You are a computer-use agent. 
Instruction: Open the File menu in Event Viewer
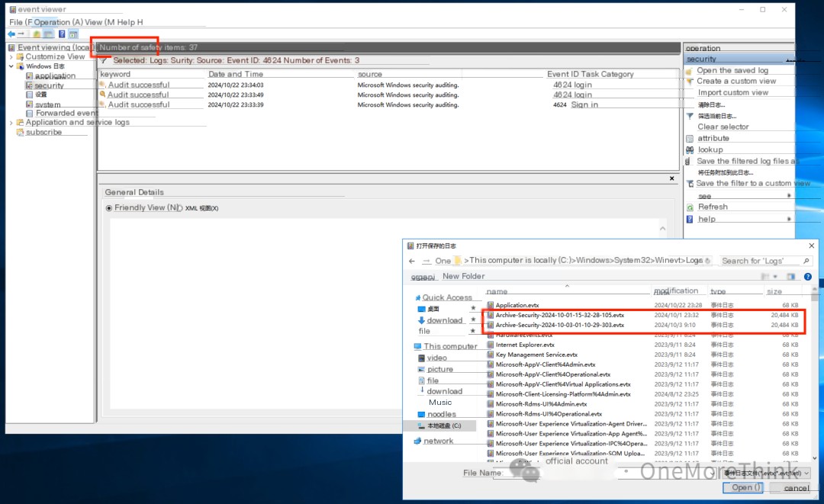pos(15,22)
